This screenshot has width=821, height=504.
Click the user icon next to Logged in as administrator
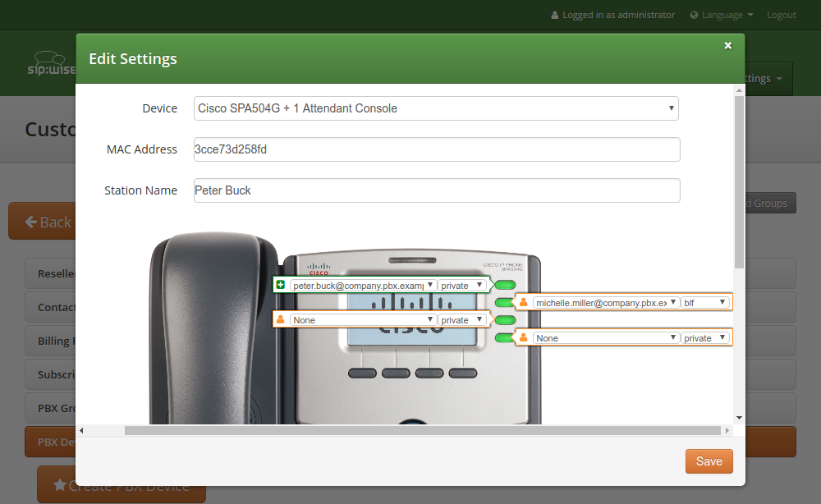point(554,15)
